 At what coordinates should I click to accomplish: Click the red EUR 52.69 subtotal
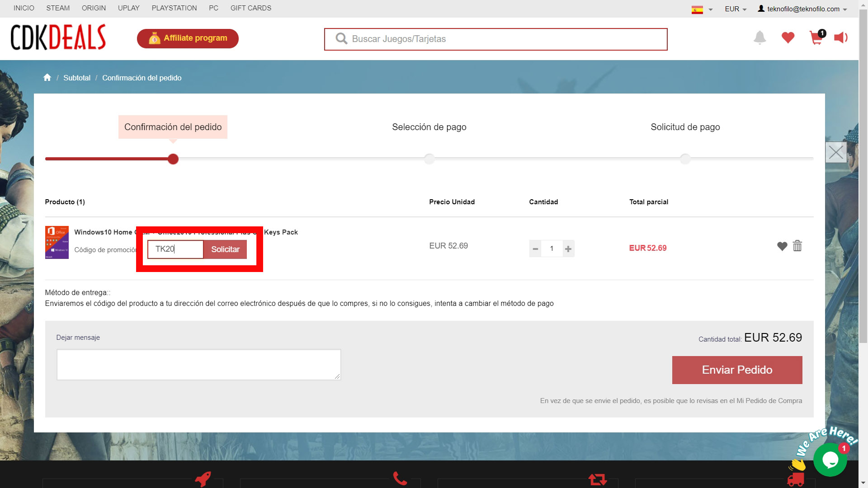[648, 248]
